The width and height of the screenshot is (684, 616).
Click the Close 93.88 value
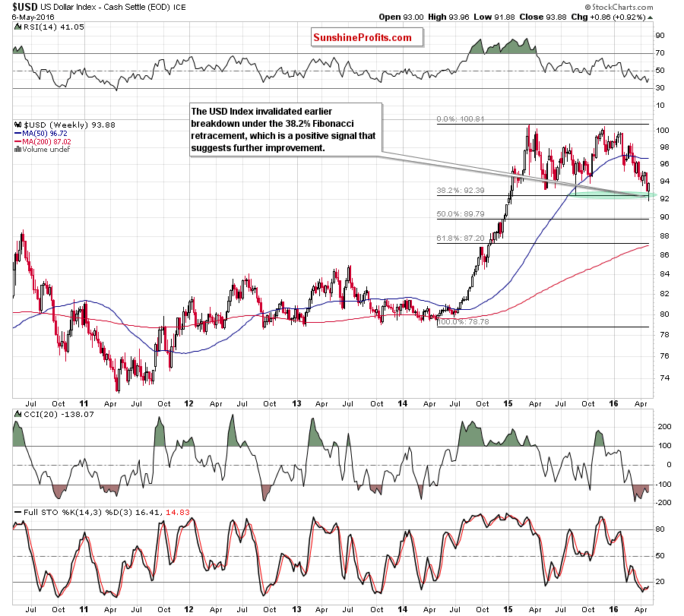click(x=543, y=17)
